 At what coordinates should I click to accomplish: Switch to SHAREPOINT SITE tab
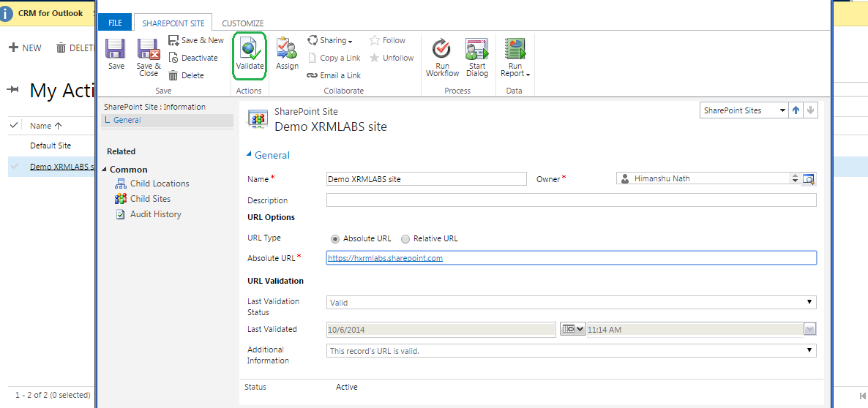[x=173, y=23]
